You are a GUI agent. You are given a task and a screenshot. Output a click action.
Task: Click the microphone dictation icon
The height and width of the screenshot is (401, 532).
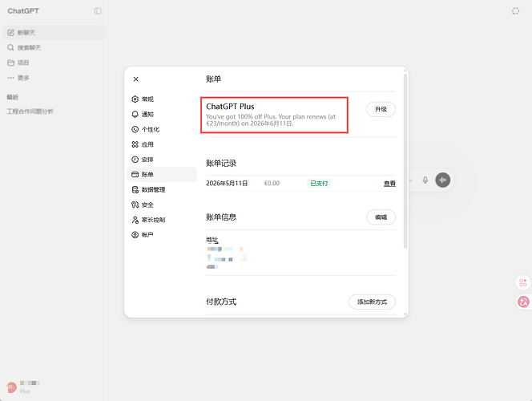click(x=425, y=180)
